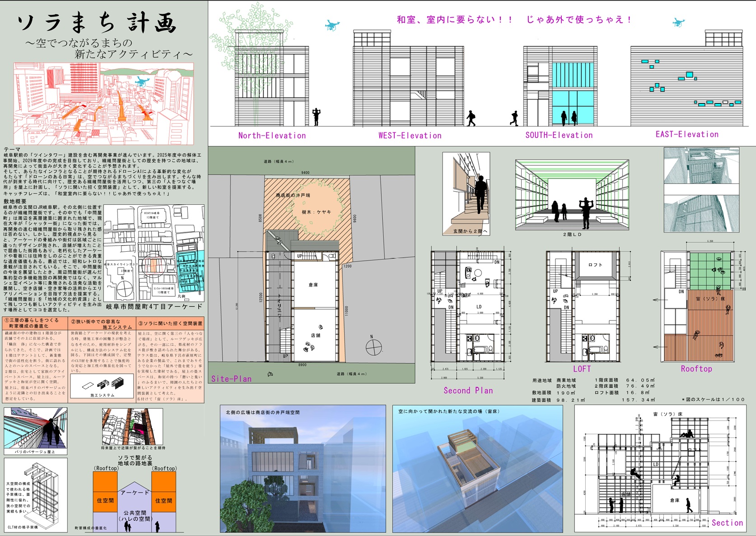Click the ケヤキ tree circle on the site plan
This screenshot has height=536, width=756.
(317, 210)
